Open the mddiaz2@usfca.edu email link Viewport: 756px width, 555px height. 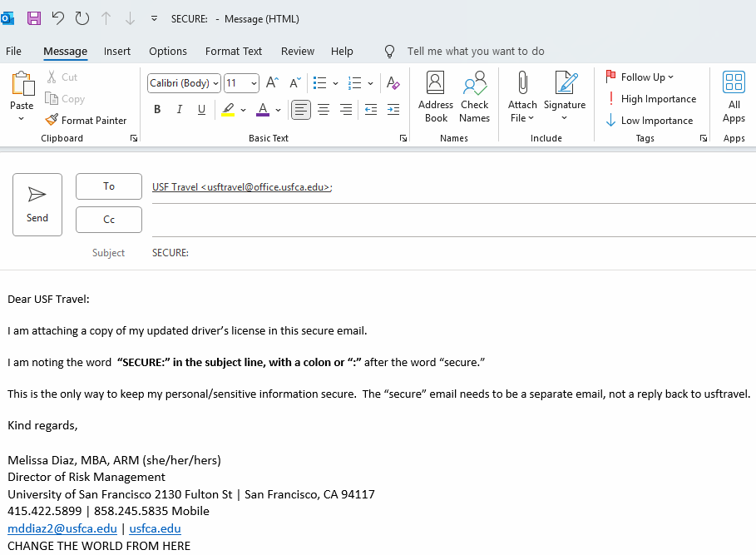click(62, 528)
